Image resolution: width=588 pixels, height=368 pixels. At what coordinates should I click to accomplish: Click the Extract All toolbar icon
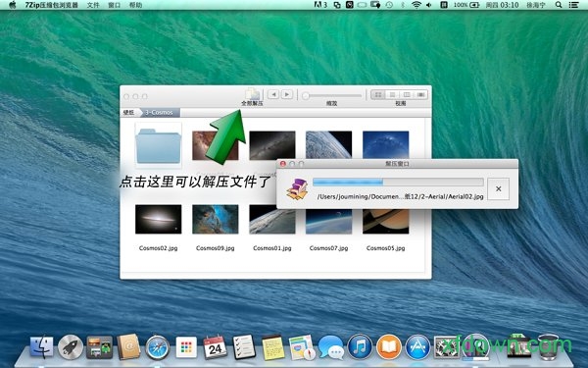tap(253, 94)
